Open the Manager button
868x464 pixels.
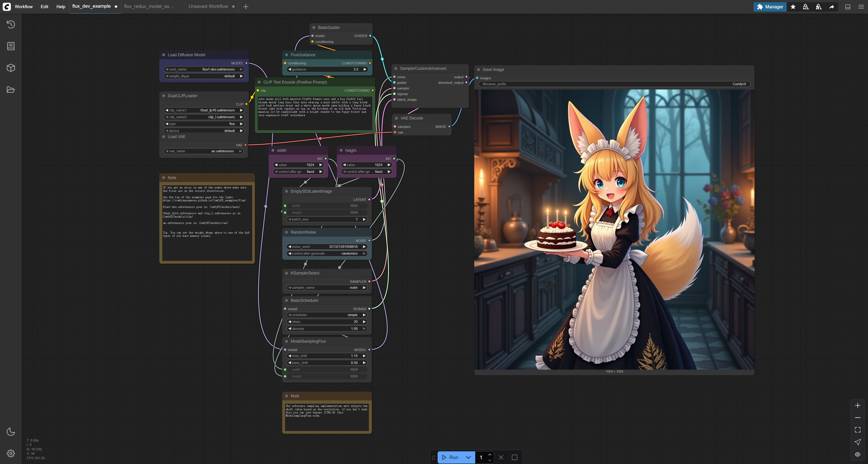[770, 7]
